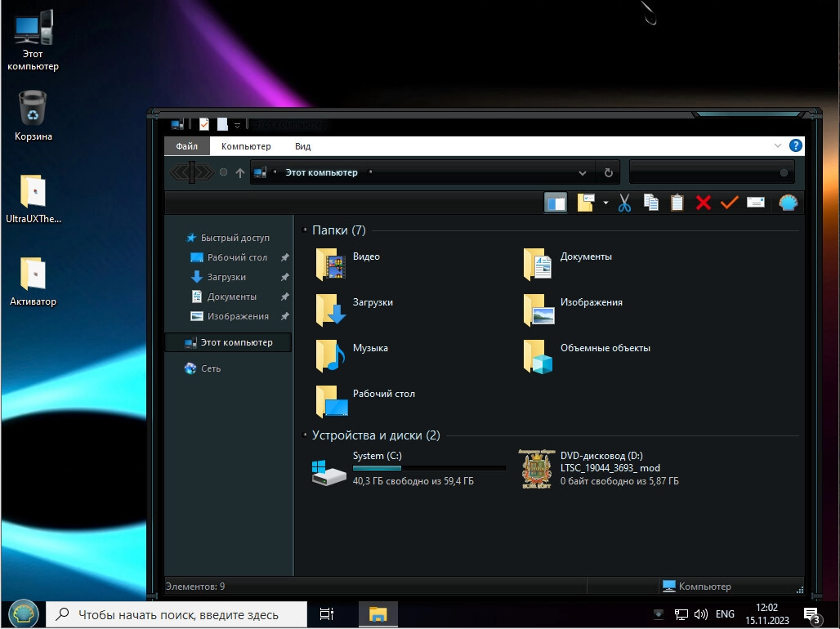Click the drive usage bar of System (C:)

tap(429, 467)
